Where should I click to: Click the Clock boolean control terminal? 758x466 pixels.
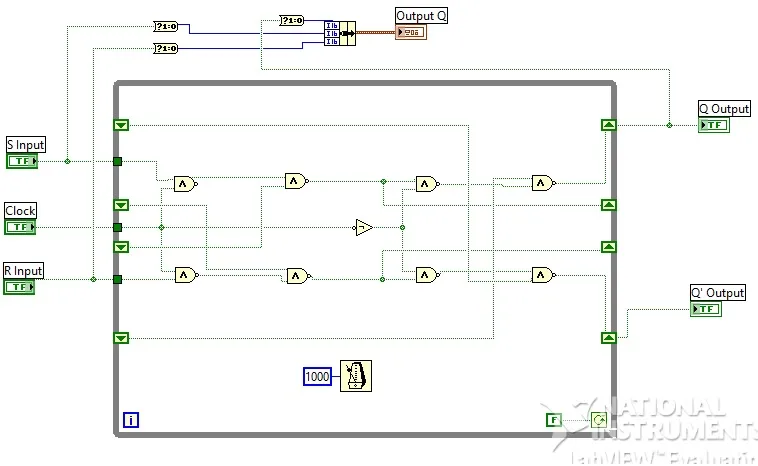pos(20,227)
